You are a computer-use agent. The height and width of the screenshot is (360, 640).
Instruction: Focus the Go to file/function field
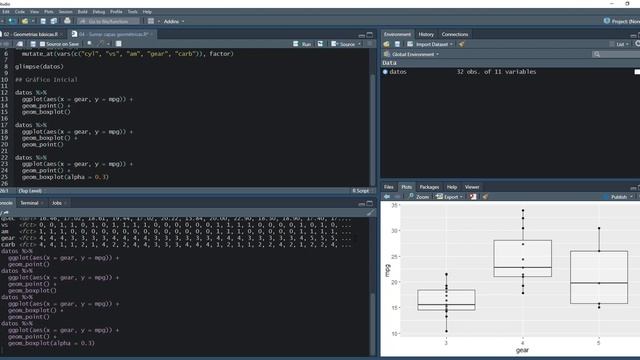tap(109, 21)
